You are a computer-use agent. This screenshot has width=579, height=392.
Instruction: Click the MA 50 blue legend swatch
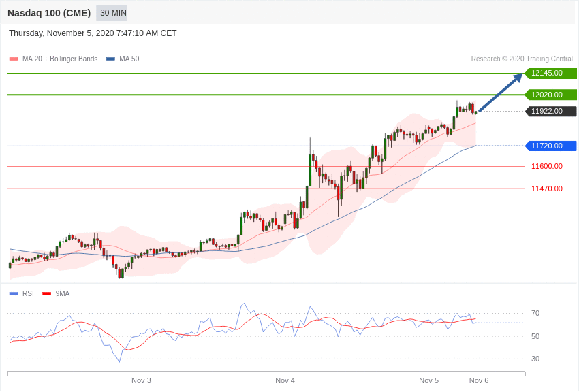tap(110, 59)
